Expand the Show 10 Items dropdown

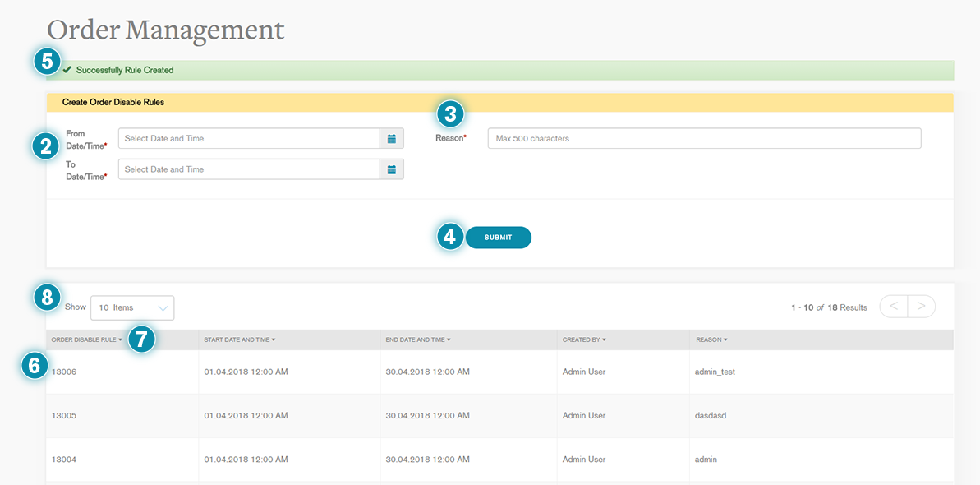tap(132, 307)
